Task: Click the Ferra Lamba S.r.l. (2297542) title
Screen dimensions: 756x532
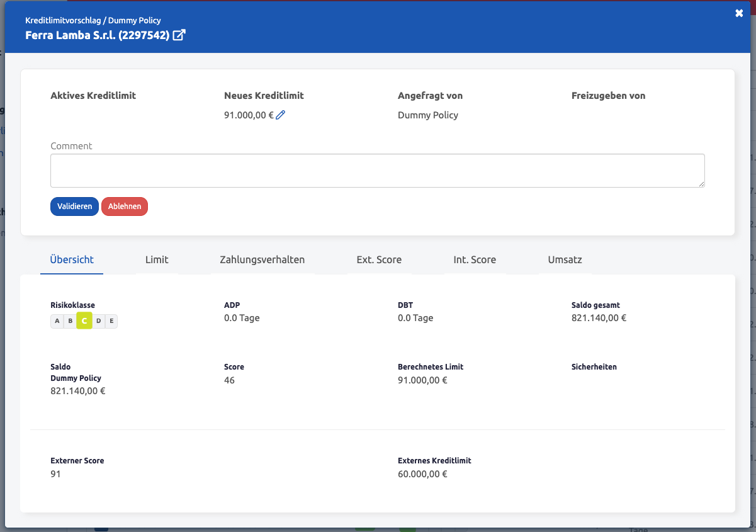Action: [x=98, y=35]
